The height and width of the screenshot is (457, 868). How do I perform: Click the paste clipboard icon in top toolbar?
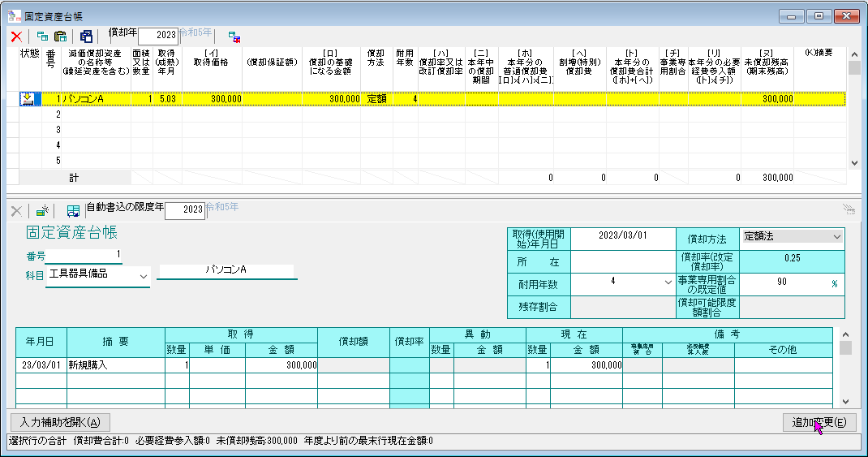click(60, 37)
